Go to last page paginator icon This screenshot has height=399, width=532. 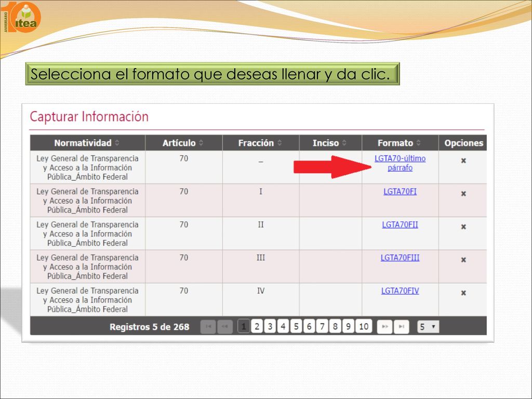[x=402, y=327]
